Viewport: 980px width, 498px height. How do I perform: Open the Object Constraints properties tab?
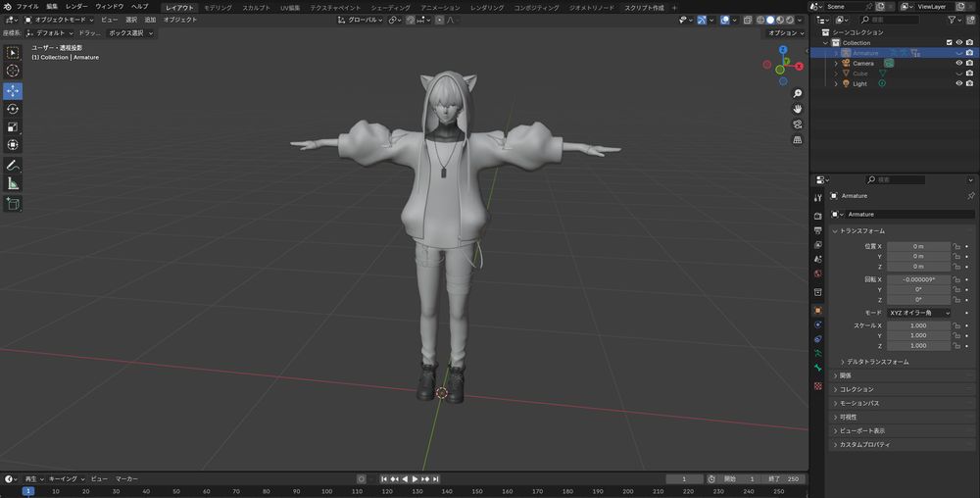click(817, 338)
